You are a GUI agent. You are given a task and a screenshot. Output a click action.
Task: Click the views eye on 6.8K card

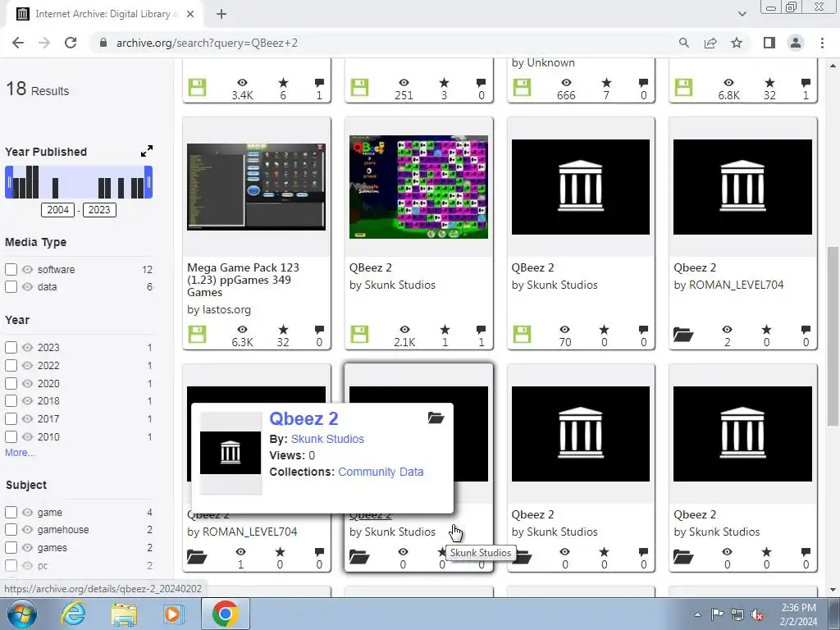[728, 83]
